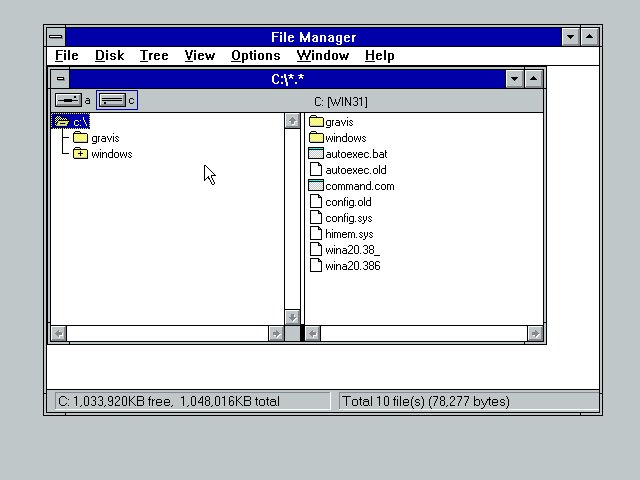
Task: Open the Disk menu
Action: [109, 56]
